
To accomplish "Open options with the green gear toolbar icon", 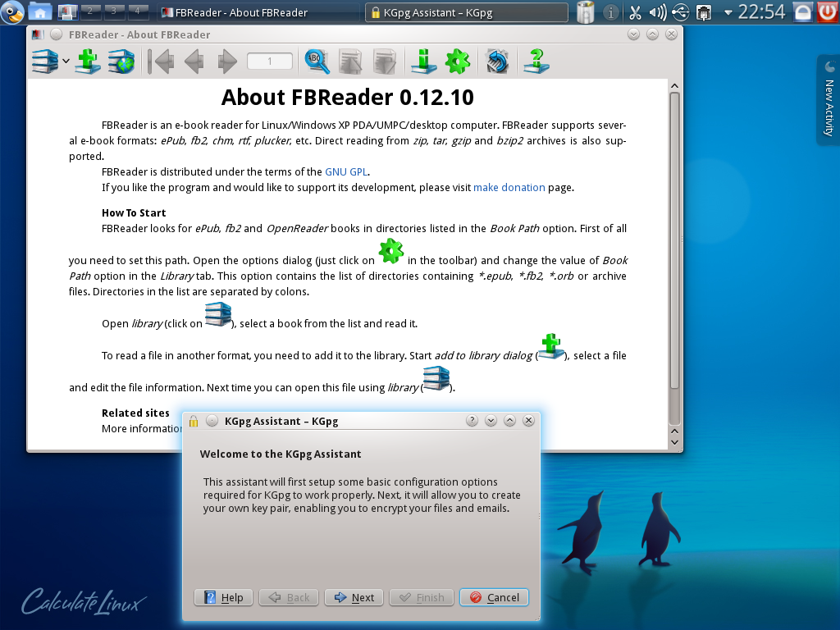I will [458, 61].
